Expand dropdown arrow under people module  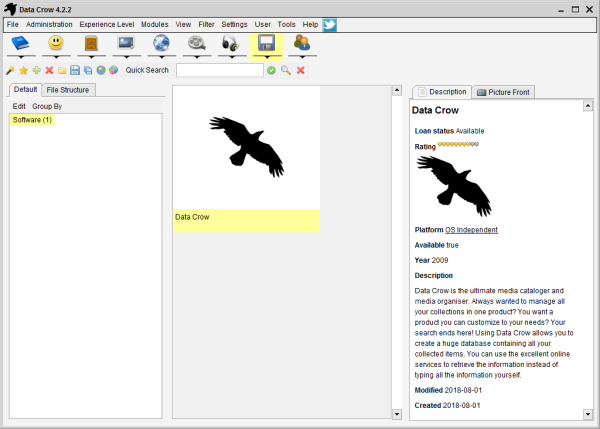[302, 57]
